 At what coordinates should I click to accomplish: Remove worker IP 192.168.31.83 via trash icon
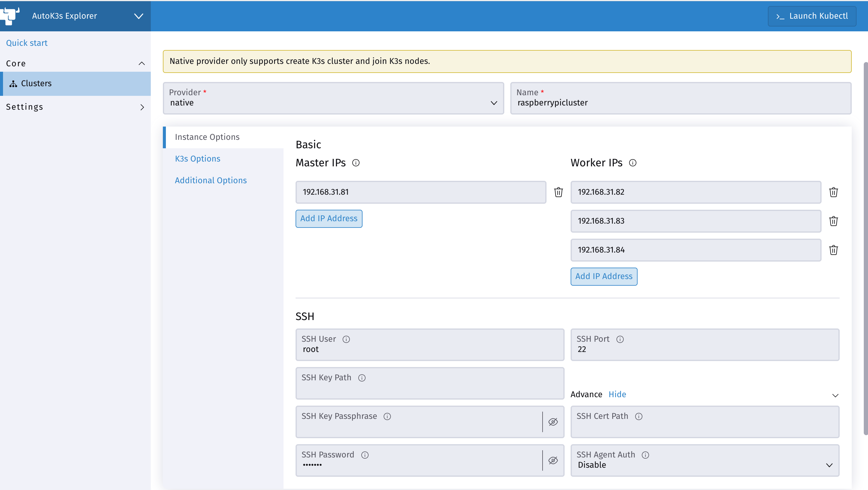[833, 221]
